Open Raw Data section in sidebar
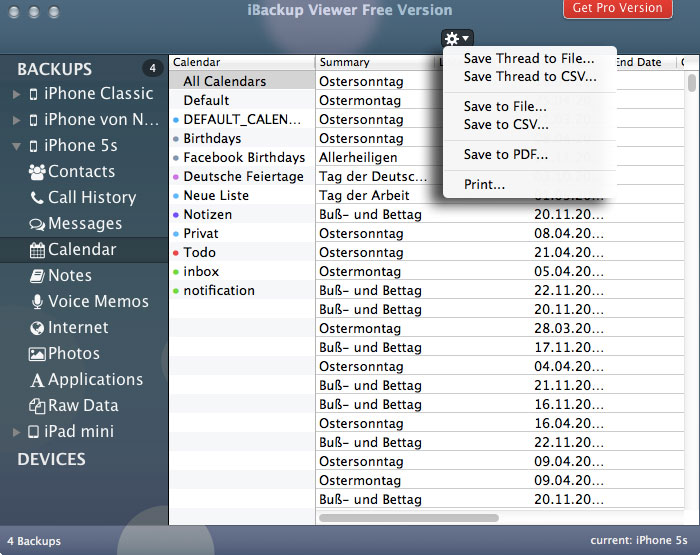Image resolution: width=700 pixels, height=555 pixels. tap(83, 406)
